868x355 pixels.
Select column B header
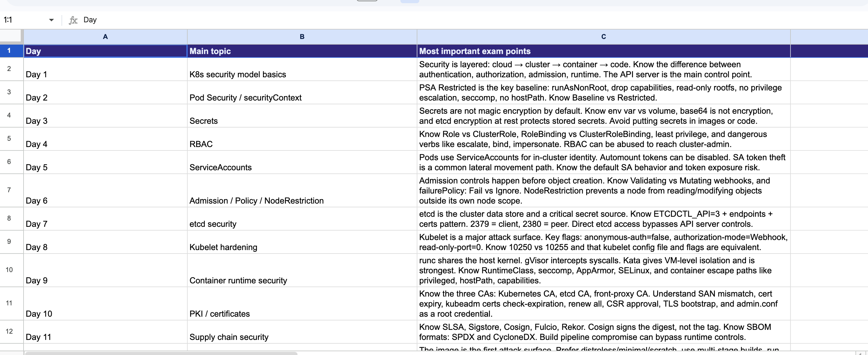(302, 36)
